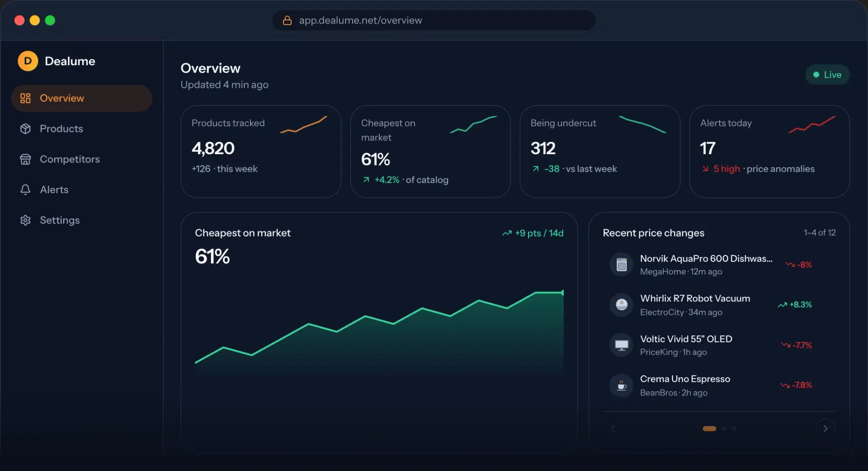Screen dimensions: 868x471
Task: Click the Competitors storefront icon
Action: point(25,159)
